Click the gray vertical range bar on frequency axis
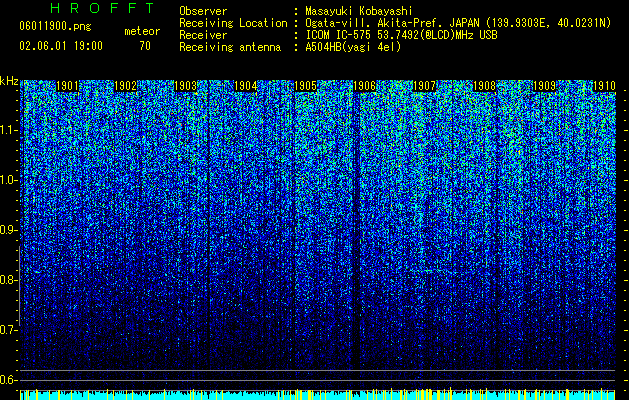This screenshot has height=400, width=629. tap(19, 286)
